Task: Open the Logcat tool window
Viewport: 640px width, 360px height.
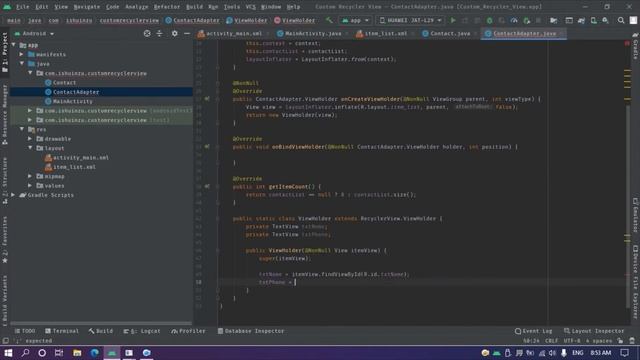Action: 142,331
